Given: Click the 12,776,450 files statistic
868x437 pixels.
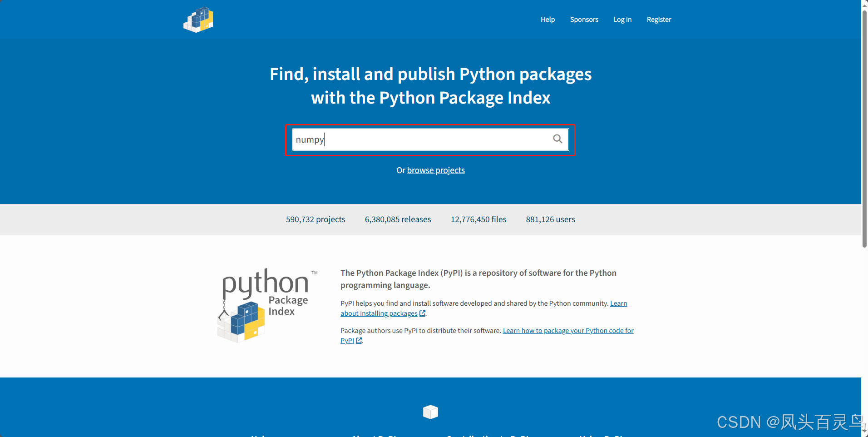Looking at the screenshot, I should point(478,219).
